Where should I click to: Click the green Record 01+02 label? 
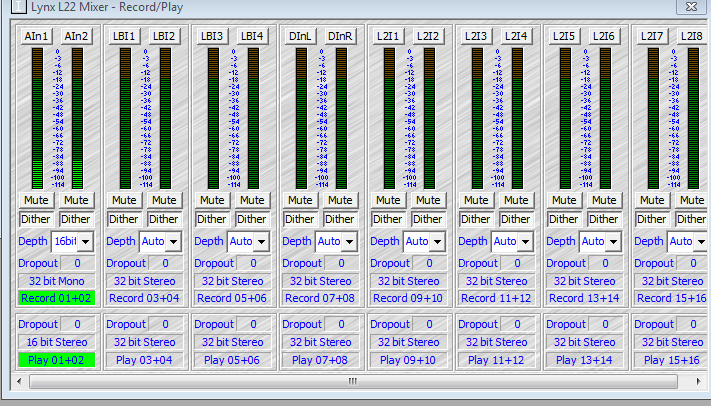pyautogui.click(x=57, y=298)
